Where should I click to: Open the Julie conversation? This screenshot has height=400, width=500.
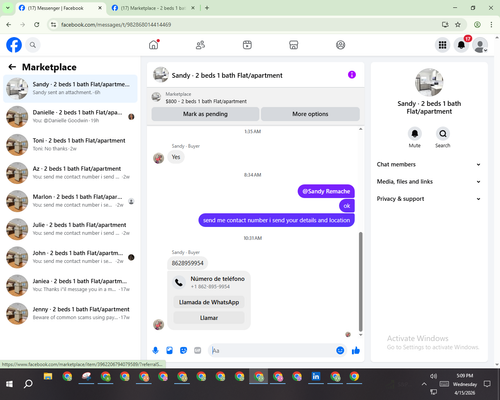coord(70,229)
